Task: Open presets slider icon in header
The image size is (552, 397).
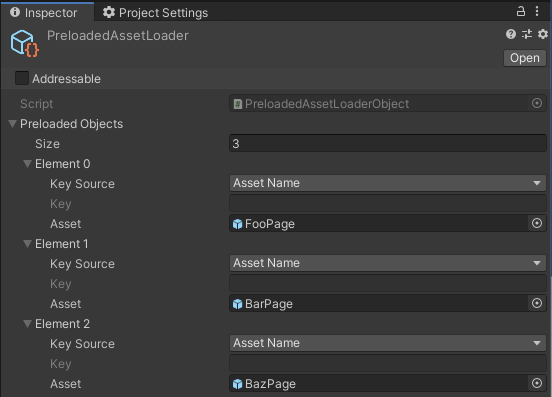Action: [x=527, y=34]
